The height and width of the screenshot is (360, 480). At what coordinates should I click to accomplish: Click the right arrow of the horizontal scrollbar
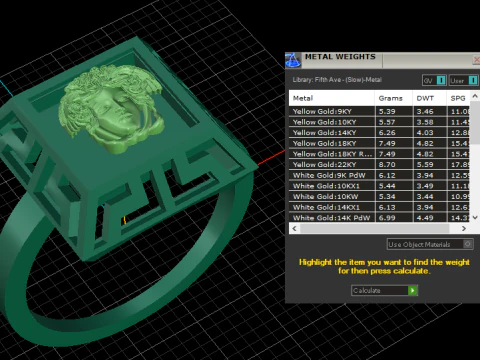[x=464, y=229]
